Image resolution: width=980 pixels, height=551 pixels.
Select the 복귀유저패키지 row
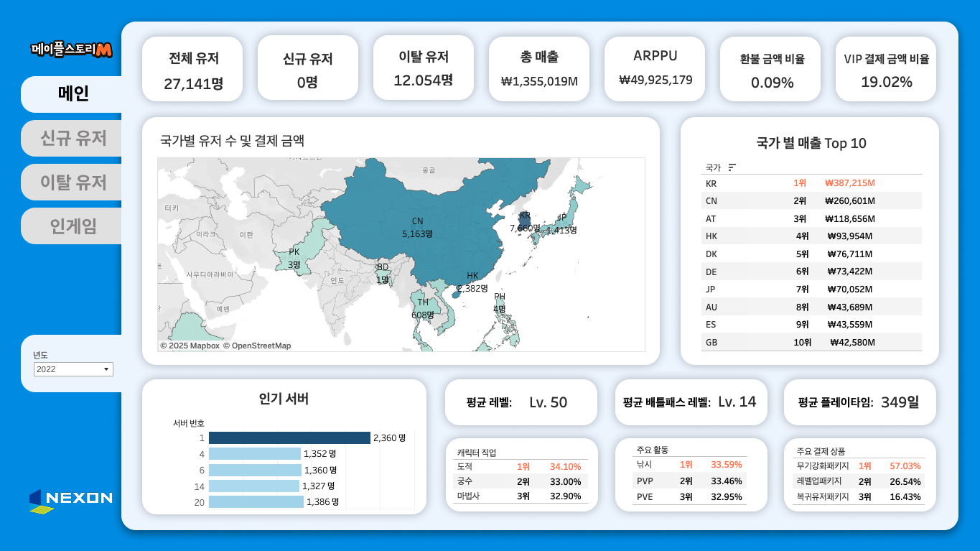coord(859,496)
